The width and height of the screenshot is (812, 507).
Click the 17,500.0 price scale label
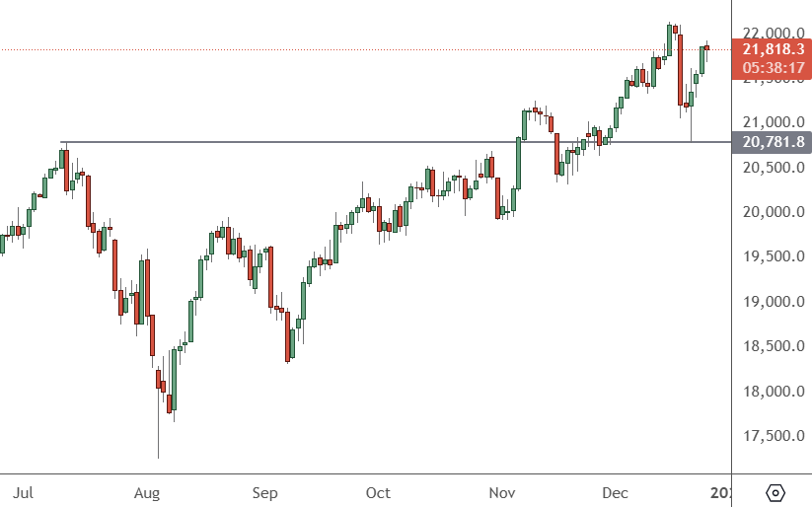(x=773, y=436)
